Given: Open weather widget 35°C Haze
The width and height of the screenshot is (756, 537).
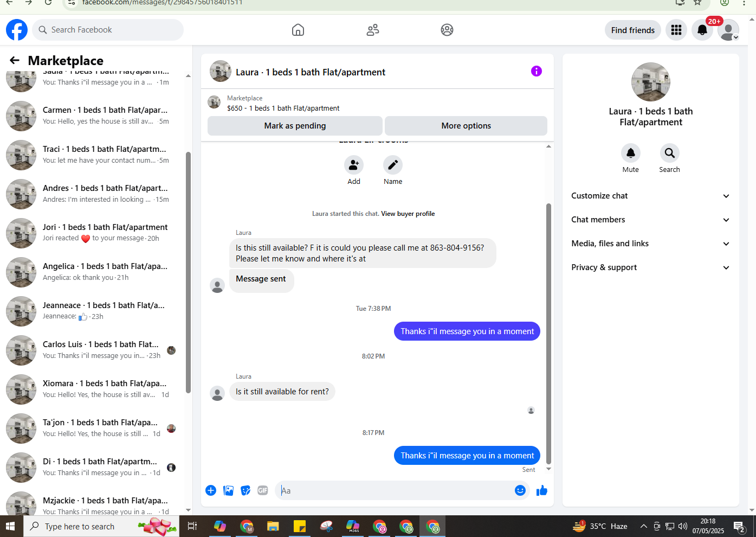Looking at the screenshot, I should (x=600, y=526).
